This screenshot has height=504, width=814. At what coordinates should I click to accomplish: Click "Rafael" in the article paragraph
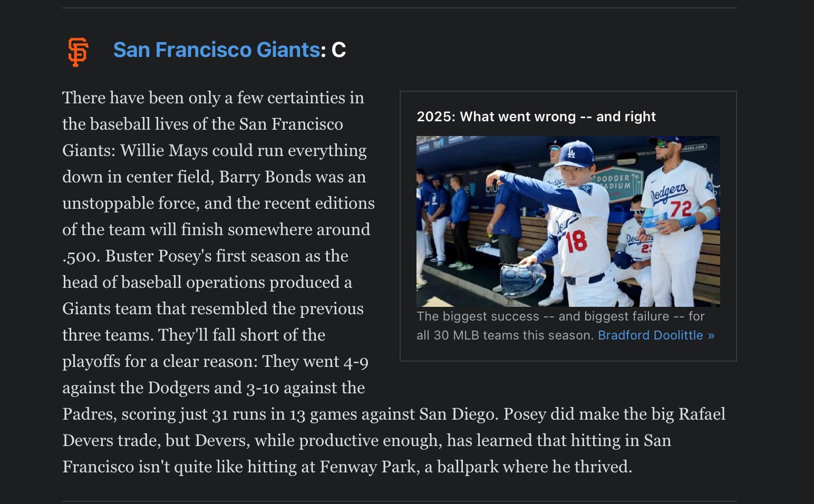(701, 414)
